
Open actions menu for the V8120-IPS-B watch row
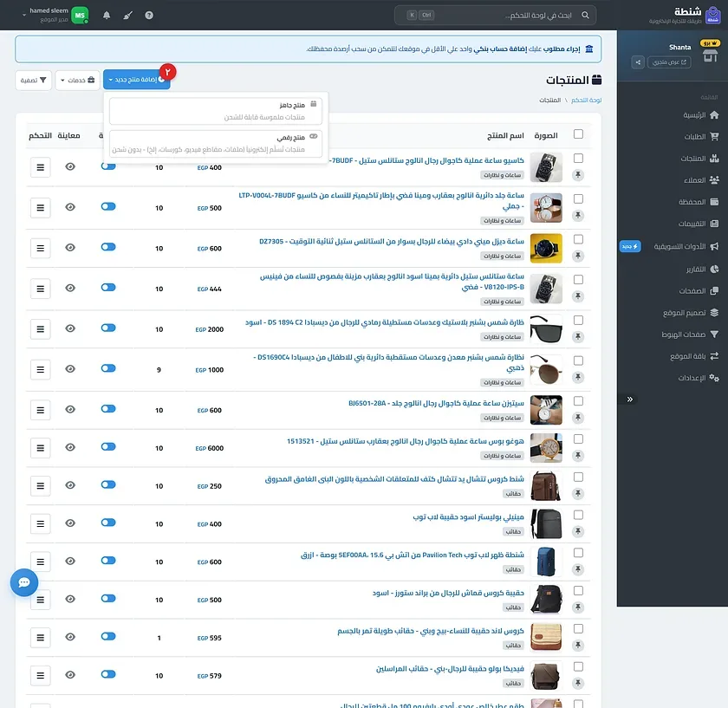41,289
